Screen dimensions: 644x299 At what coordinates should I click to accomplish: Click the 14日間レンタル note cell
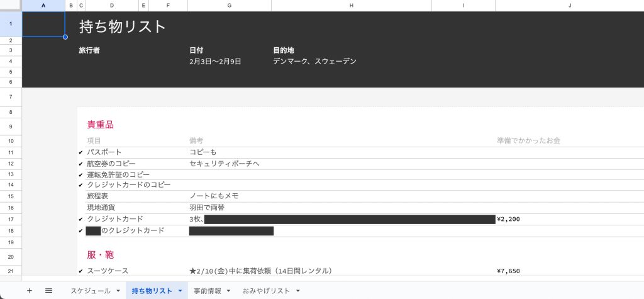[x=260, y=271]
